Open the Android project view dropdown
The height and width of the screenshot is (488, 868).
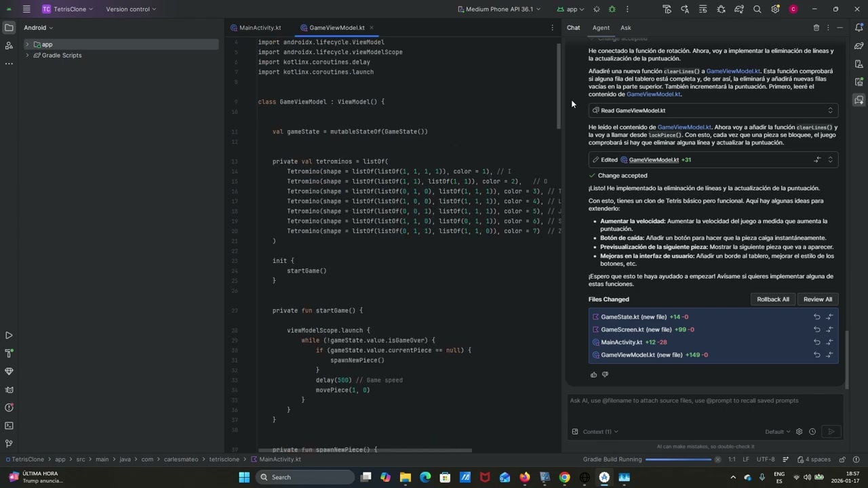39,28
